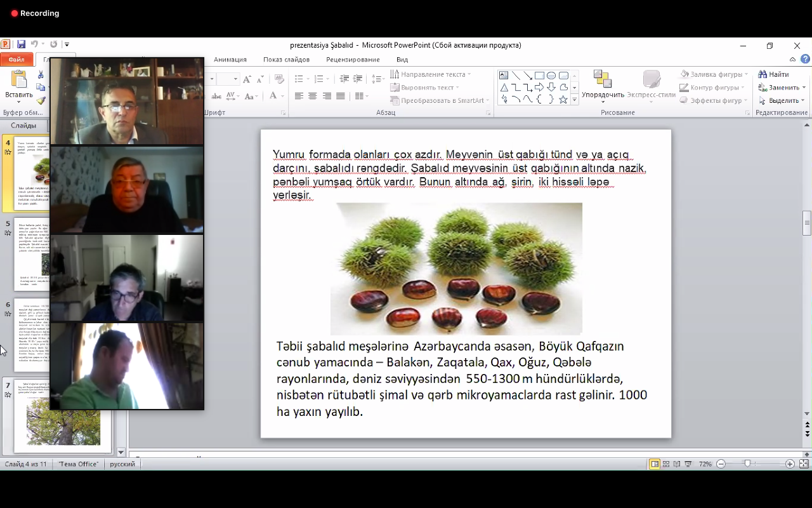
Task: Toggle center text alignment
Action: [x=313, y=96]
